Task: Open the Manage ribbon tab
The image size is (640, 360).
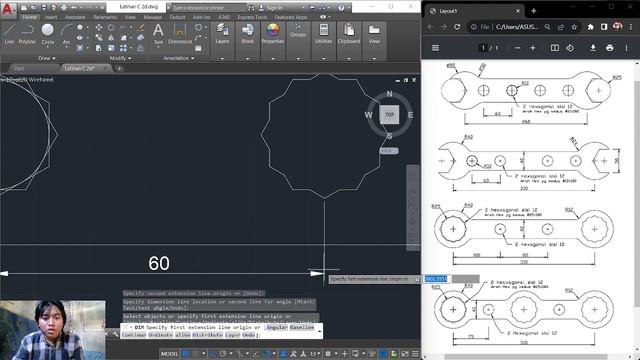Action: click(x=152, y=17)
